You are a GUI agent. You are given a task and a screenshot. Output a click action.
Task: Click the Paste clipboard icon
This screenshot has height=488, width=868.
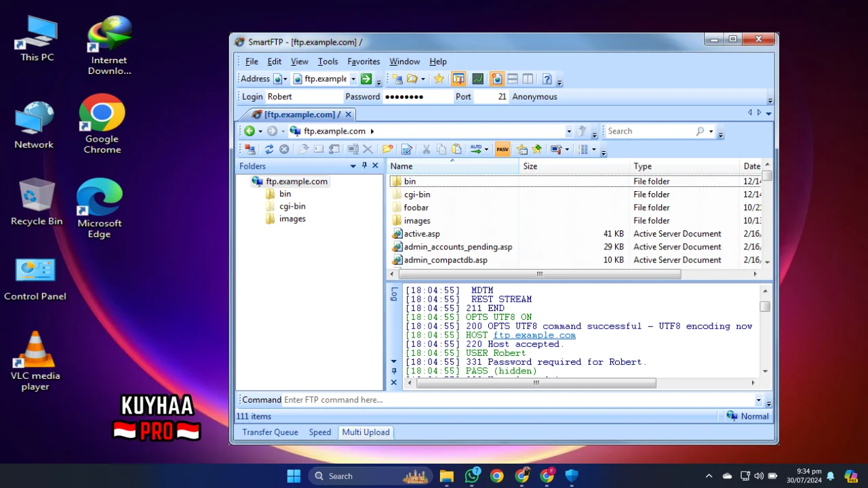click(456, 149)
